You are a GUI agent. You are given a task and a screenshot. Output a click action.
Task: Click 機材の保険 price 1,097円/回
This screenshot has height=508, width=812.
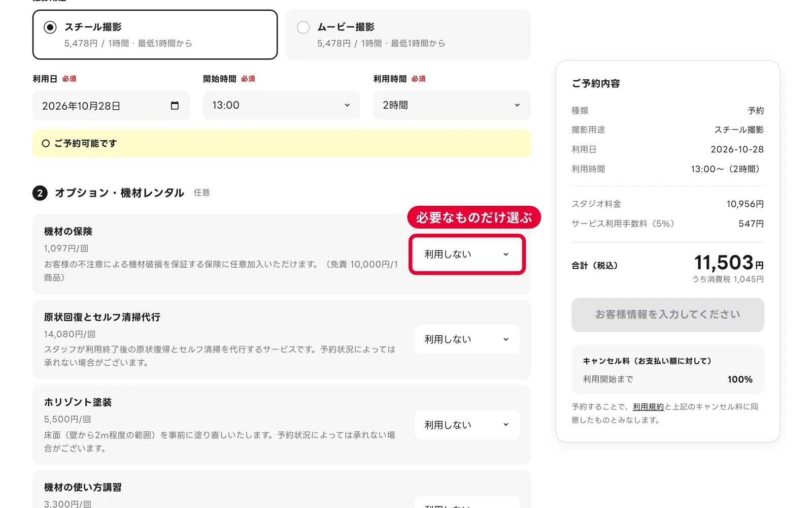click(x=66, y=248)
